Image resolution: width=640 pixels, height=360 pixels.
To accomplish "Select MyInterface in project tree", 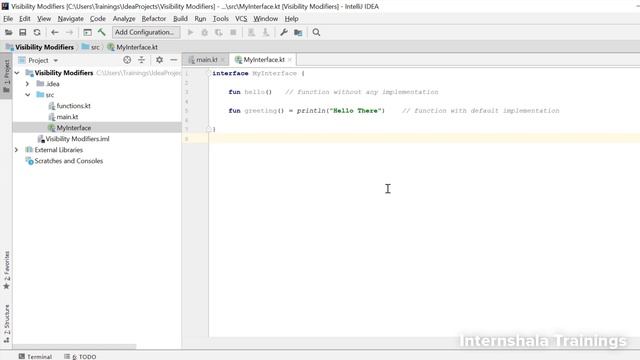I will 97,128.
